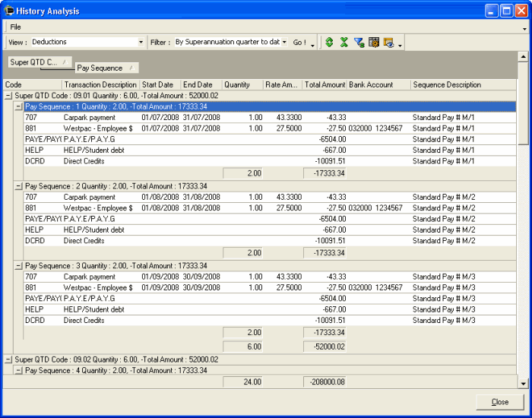Screen dimensions: 532x418
Task: Click the grid layout icon in toolbar
Action: [x=373, y=43]
